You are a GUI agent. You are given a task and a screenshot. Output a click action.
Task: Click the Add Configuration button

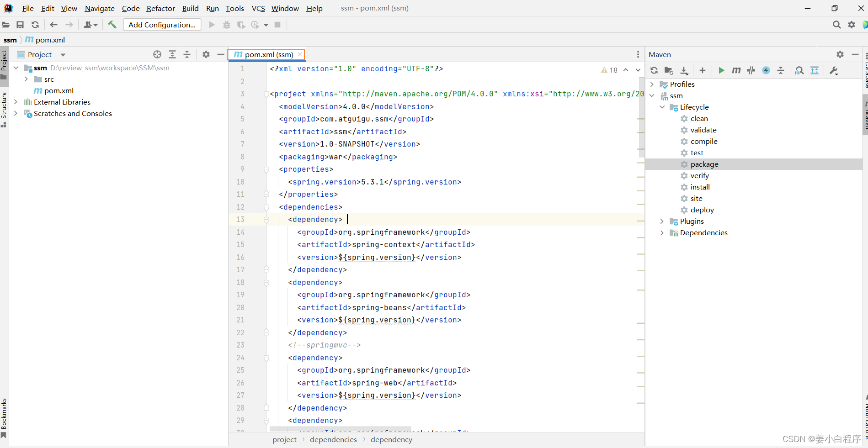(x=162, y=25)
